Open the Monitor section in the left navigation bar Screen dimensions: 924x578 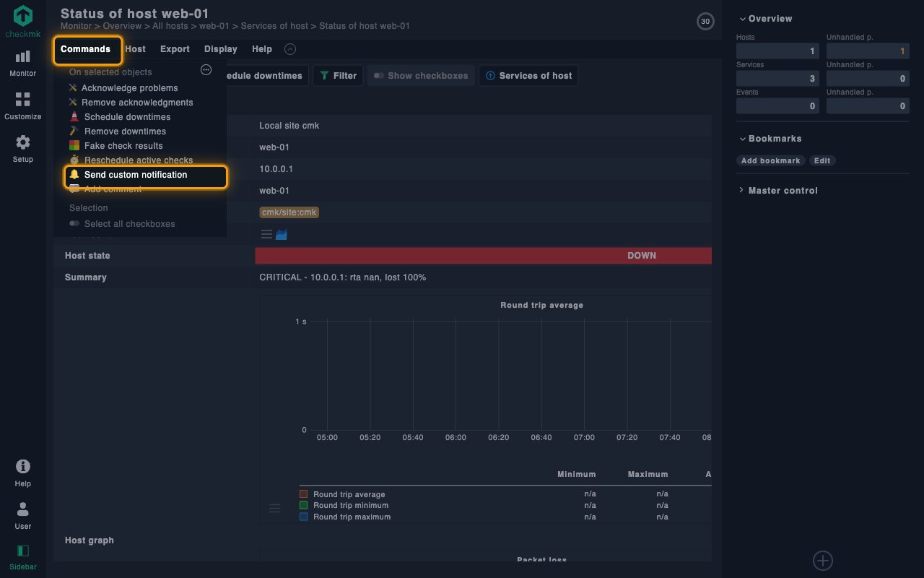[23, 63]
